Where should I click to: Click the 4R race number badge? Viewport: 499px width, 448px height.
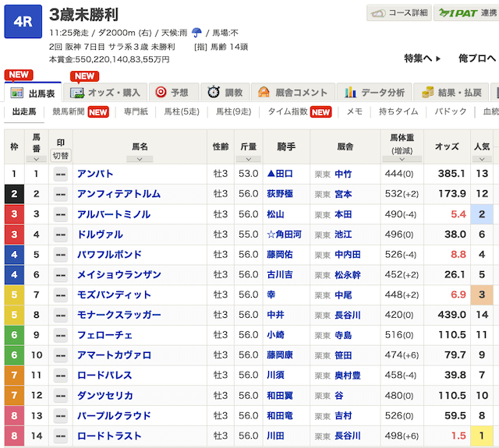[23, 22]
